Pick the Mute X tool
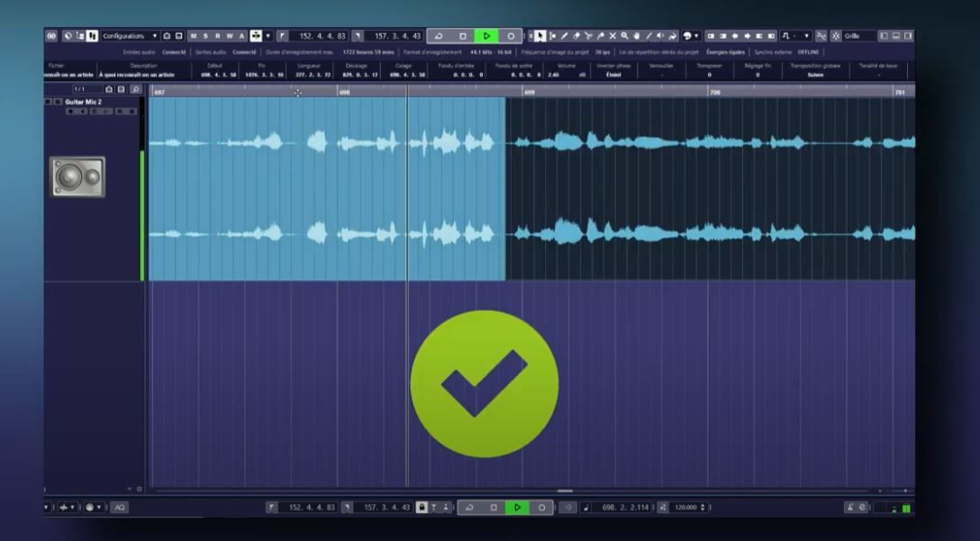Viewport: 980px width, 541px height. pos(612,36)
